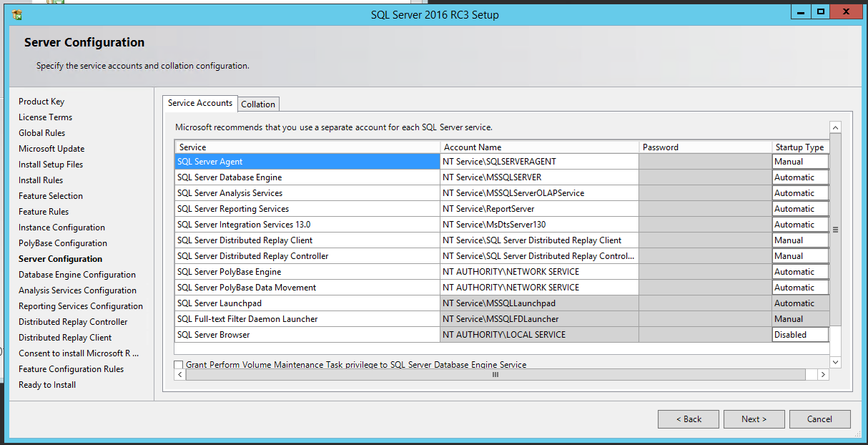This screenshot has height=445, width=868.
Task: Open Startup Type for PolyBase Data Movement
Action: point(800,288)
